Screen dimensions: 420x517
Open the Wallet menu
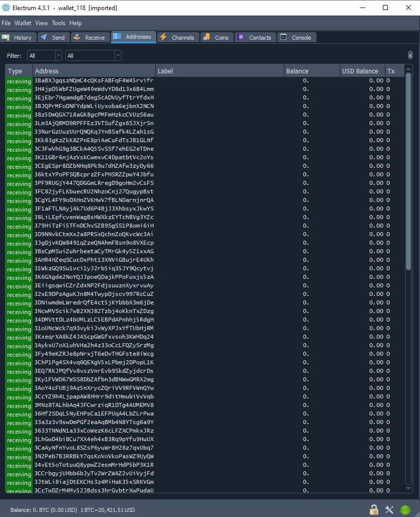click(23, 23)
